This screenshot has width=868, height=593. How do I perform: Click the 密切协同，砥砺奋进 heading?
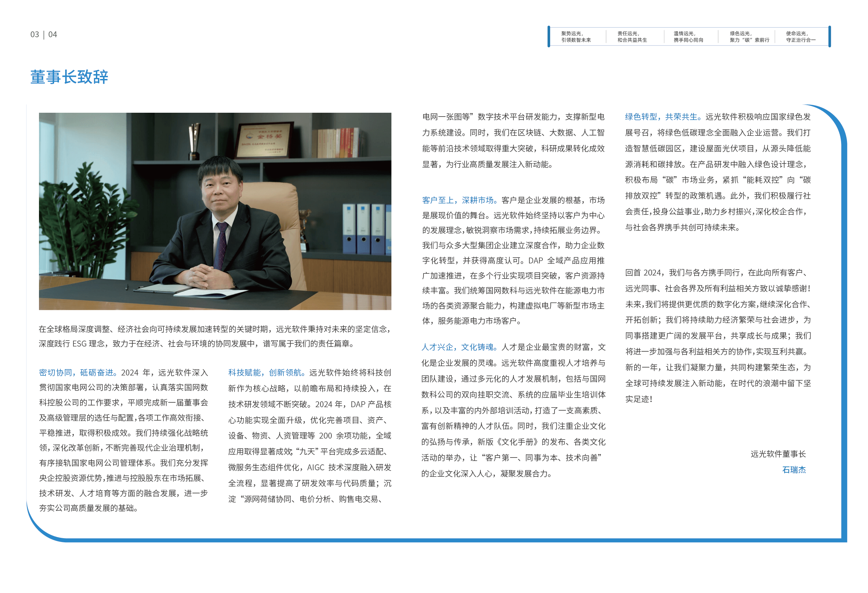78,372
